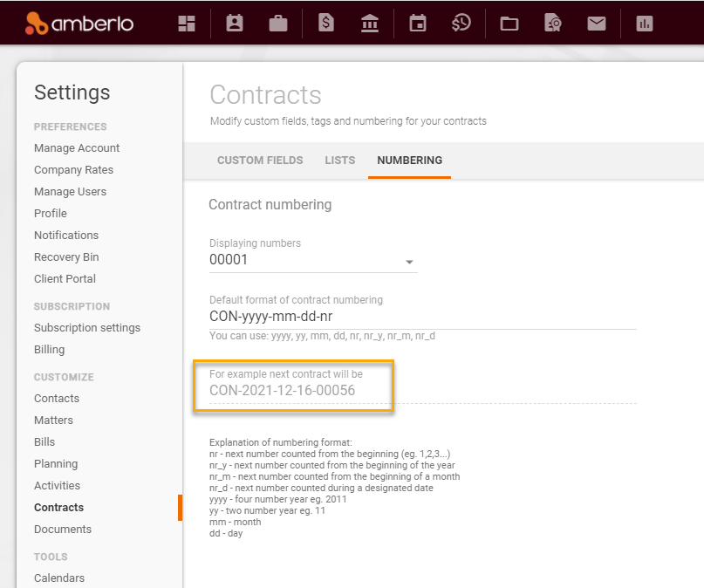
Task: Select the Matters briefcase icon
Action: (277, 24)
